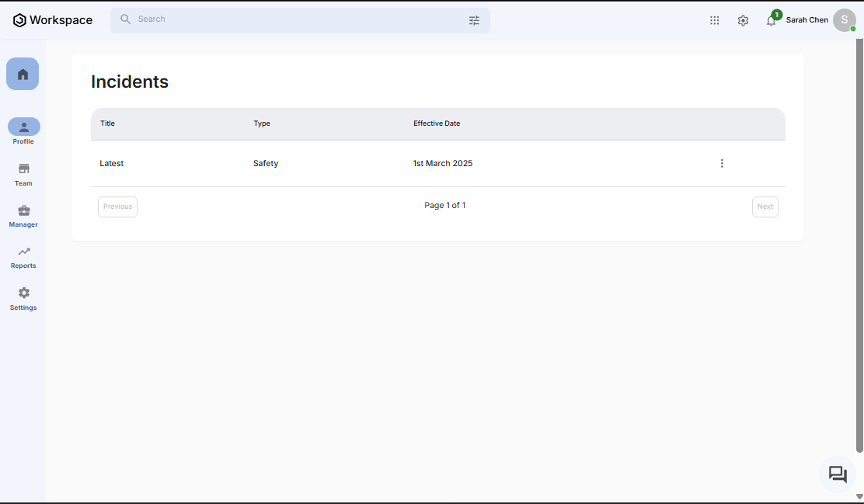Click the gear icon in header
Viewport: 864px width, 504px height.
(743, 20)
